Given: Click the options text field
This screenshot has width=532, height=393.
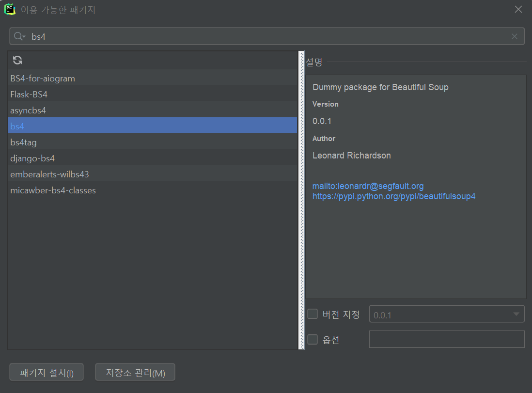Looking at the screenshot, I should click(447, 339).
